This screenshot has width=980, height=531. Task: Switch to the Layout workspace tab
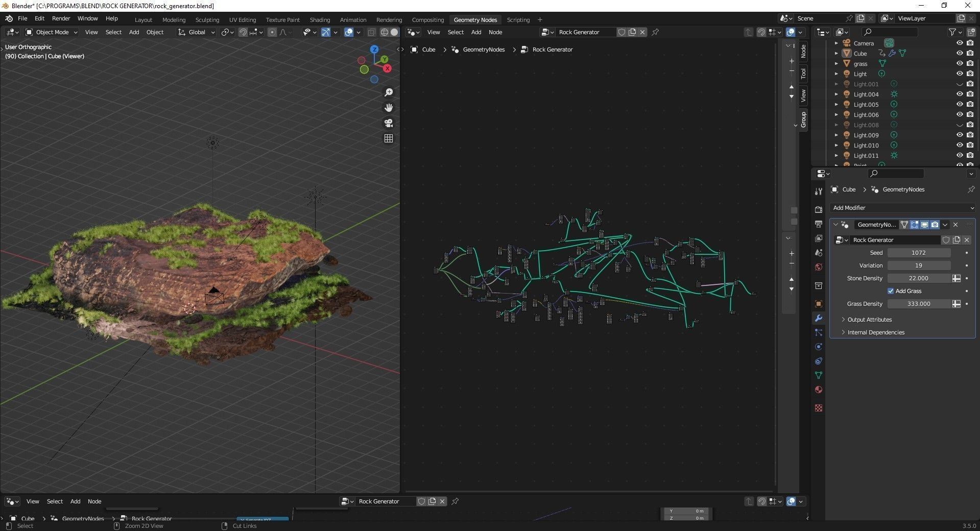click(x=144, y=20)
